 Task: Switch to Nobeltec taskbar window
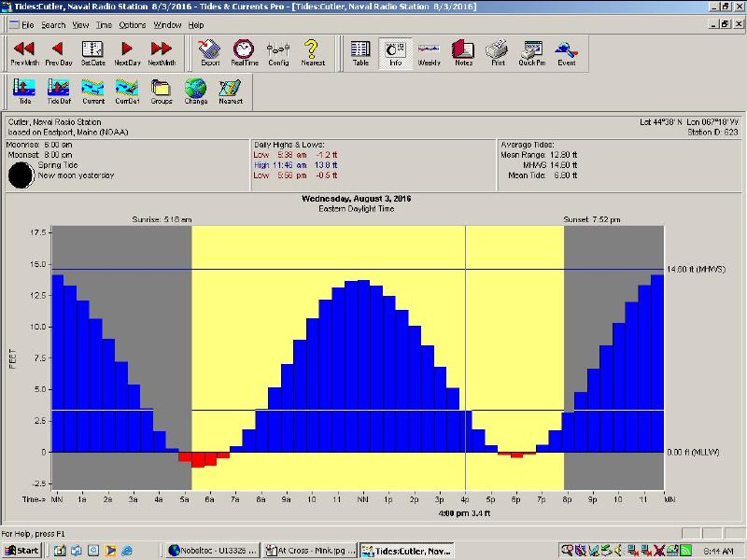click(x=210, y=551)
